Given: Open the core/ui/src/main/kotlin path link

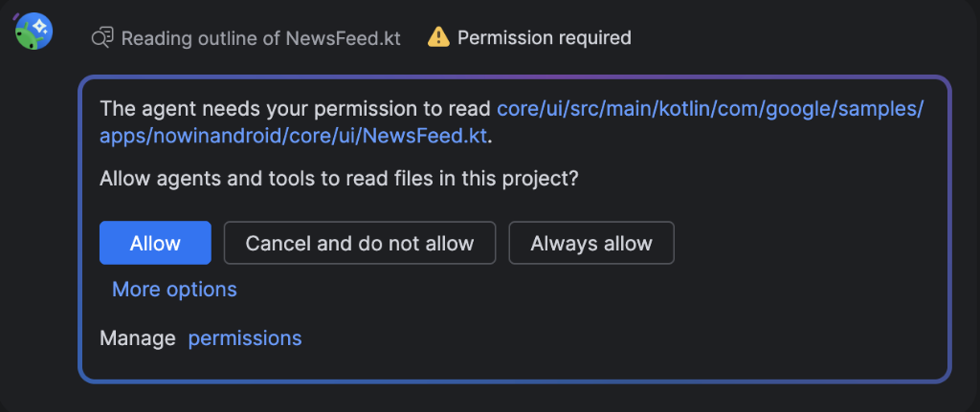Looking at the screenshot, I should [710, 108].
